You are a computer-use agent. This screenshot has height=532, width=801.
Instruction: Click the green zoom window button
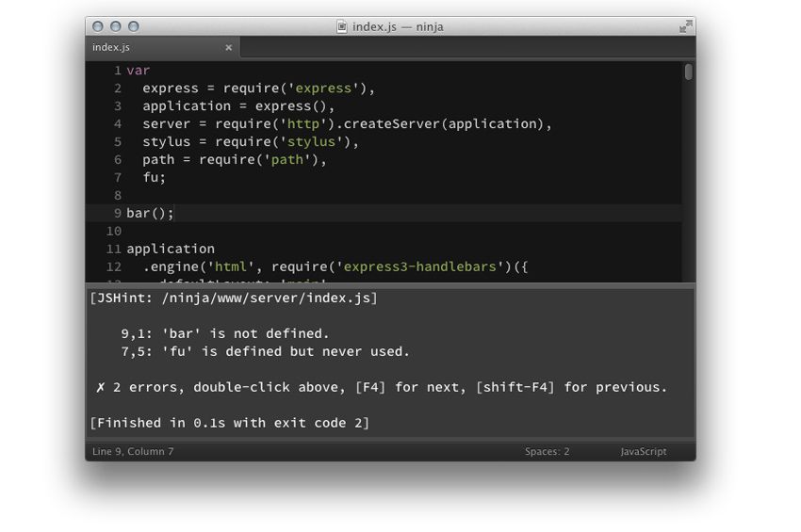[x=134, y=26]
